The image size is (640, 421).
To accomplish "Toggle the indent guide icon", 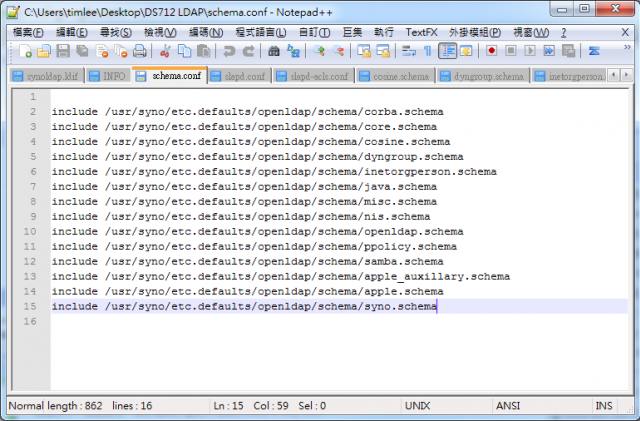I will pyautogui.click(x=447, y=51).
